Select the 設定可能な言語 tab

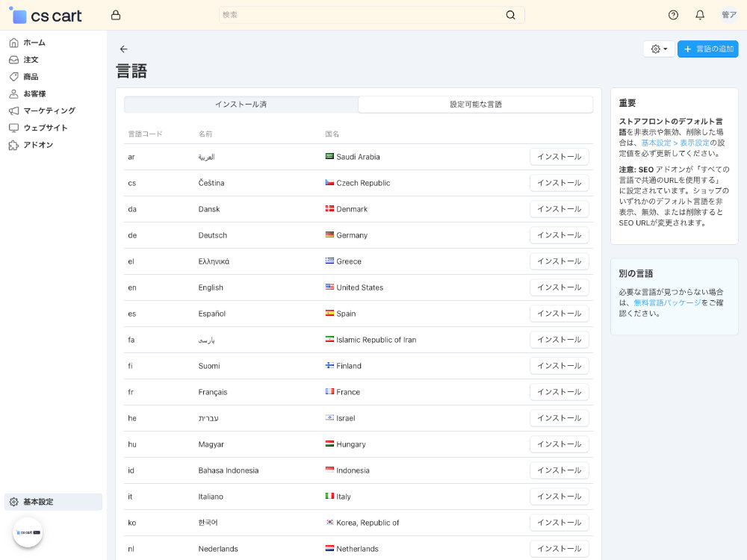click(x=475, y=105)
